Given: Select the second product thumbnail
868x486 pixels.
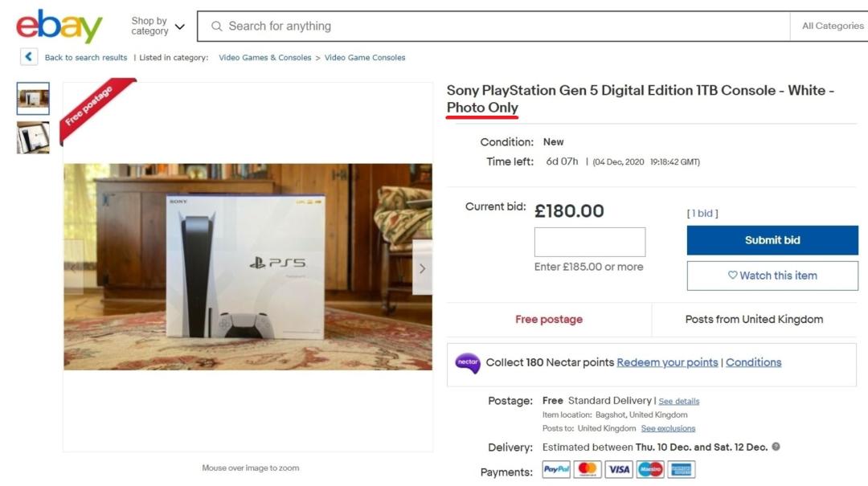Looking at the screenshot, I should tap(33, 137).
